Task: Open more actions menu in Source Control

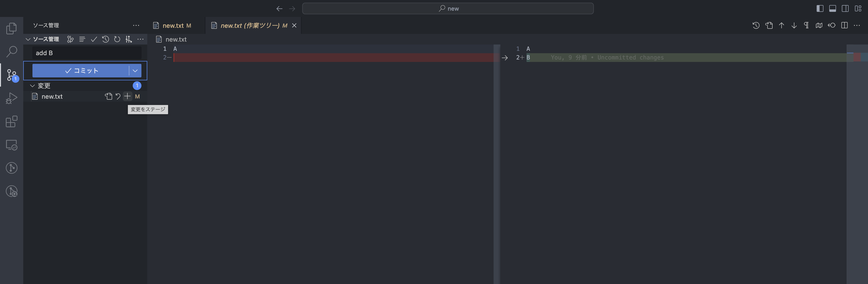Action: 141,39
